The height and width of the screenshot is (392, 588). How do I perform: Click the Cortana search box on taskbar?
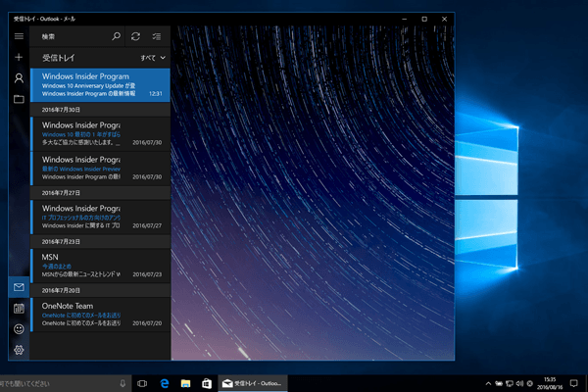[58, 383]
